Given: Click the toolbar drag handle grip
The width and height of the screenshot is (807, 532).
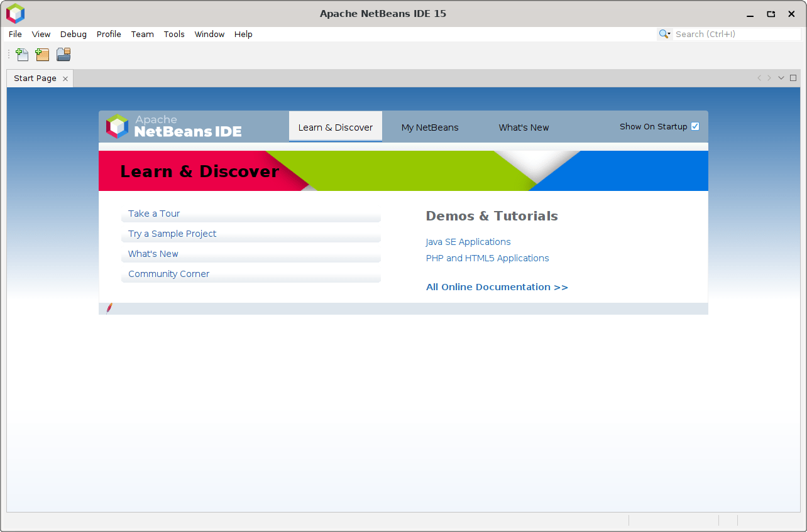Looking at the screenshot, I should 9,55.
